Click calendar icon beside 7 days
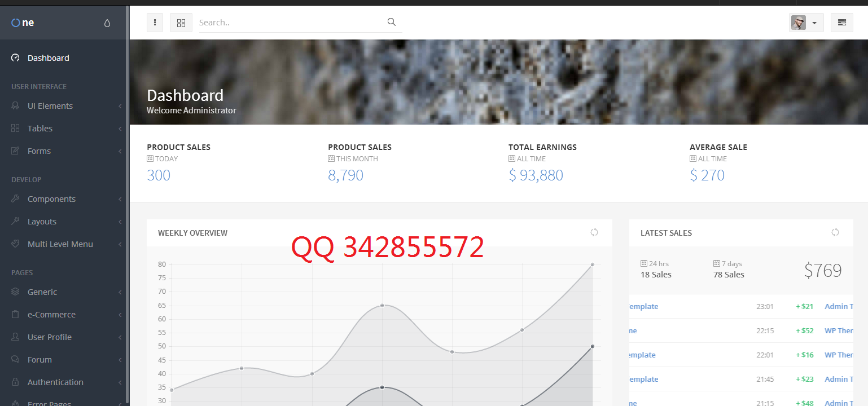Screen dimensions: 868x406 pos(717,263)
